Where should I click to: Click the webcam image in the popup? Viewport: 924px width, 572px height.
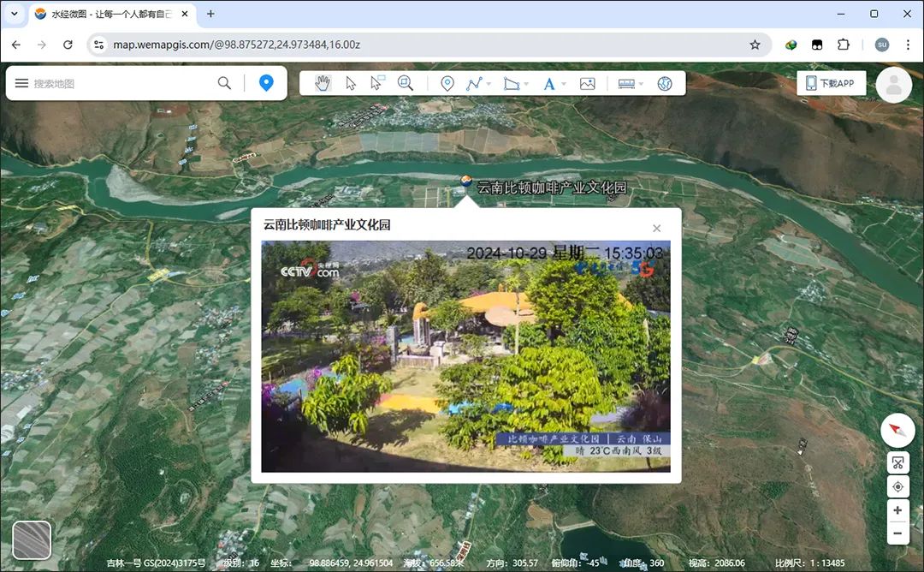click(465, 356)
